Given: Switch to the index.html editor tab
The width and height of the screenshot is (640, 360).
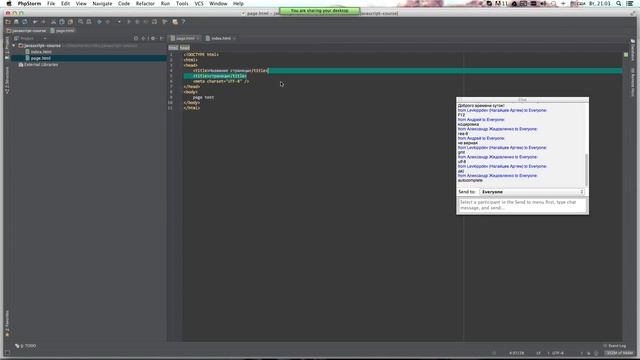Looking at the screenshot, I should [221, 38].
